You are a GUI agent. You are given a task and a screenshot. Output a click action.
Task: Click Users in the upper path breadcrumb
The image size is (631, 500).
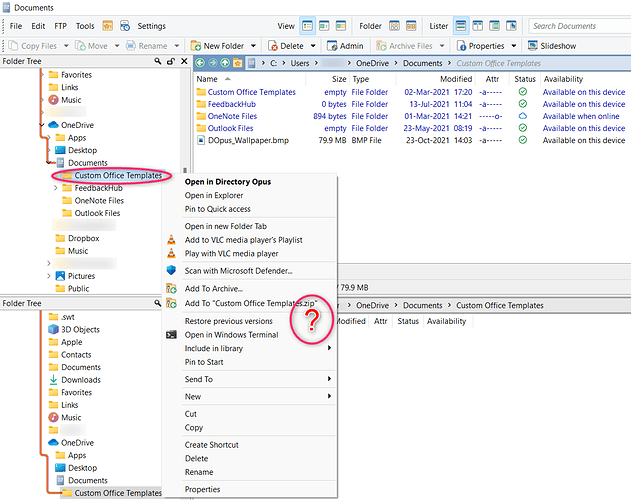tap(300, 63)
